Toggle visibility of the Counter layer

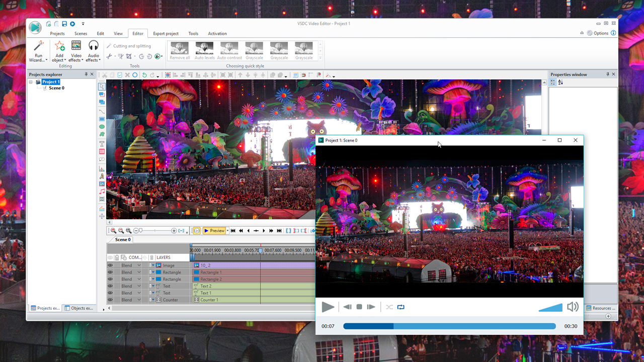110,299
